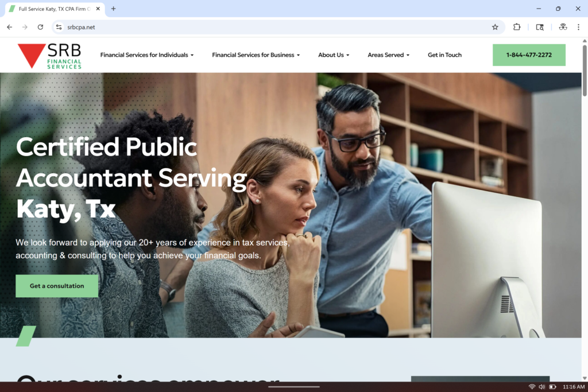View site information icon in address bar
The height and width of the screenshot is (392, 588).
(x=58, y=27)
